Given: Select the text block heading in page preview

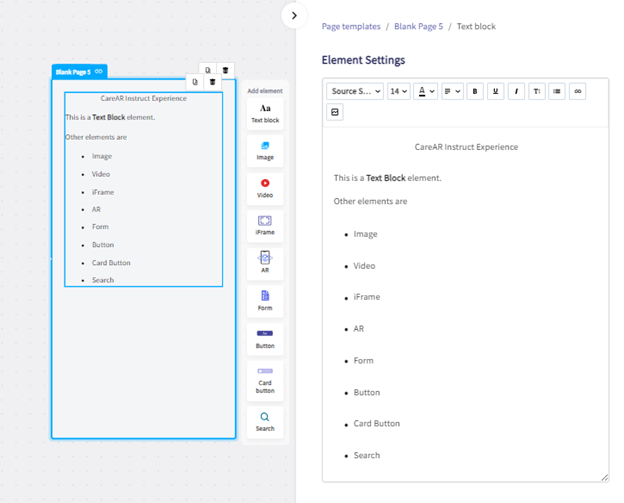Looking at the screenshot, I should pos(143,98).
